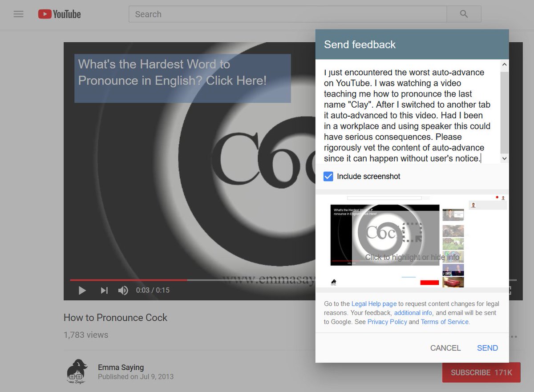Click the 'How to Pronounce Cock' title
This screenshot has height=392, width=534.
pyautogui.click(x=115, y=318)
